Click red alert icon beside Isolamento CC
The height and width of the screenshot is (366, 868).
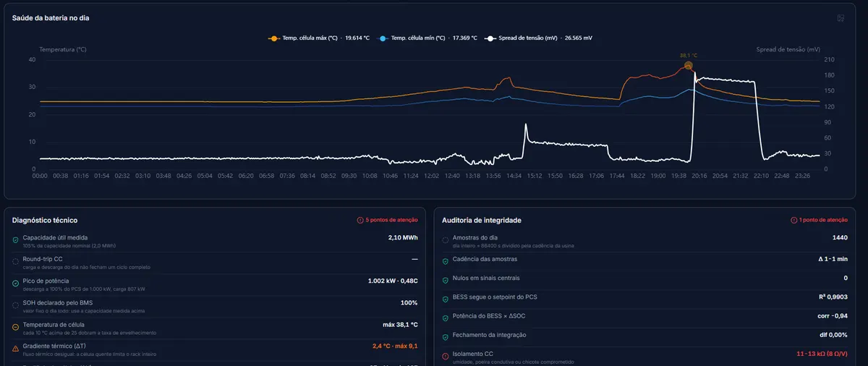[446, 357]
